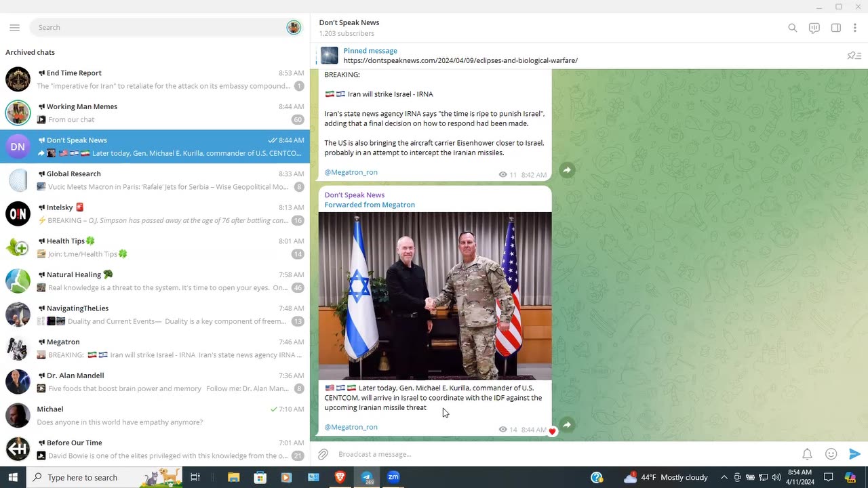The width and height of the screenshot is (868, 488).
Task: Toggle silent broadcast bell icon
Action: click(x=807, y=454)
